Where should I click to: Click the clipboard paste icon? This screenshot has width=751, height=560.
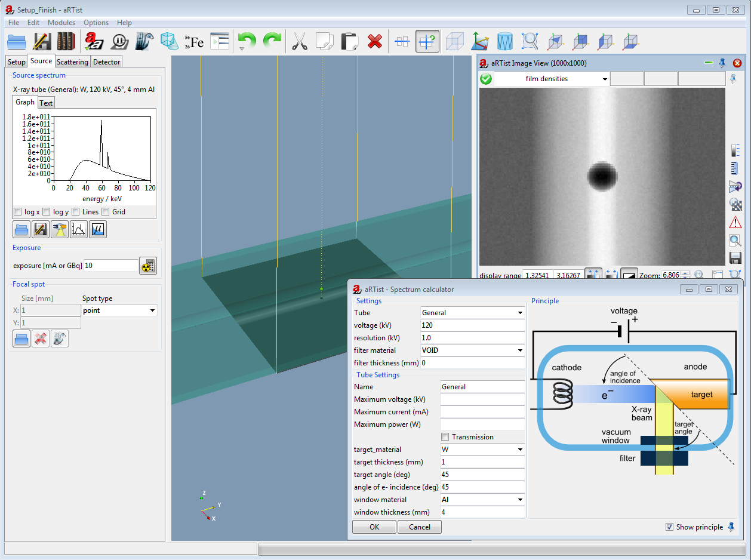click(349, 42)
